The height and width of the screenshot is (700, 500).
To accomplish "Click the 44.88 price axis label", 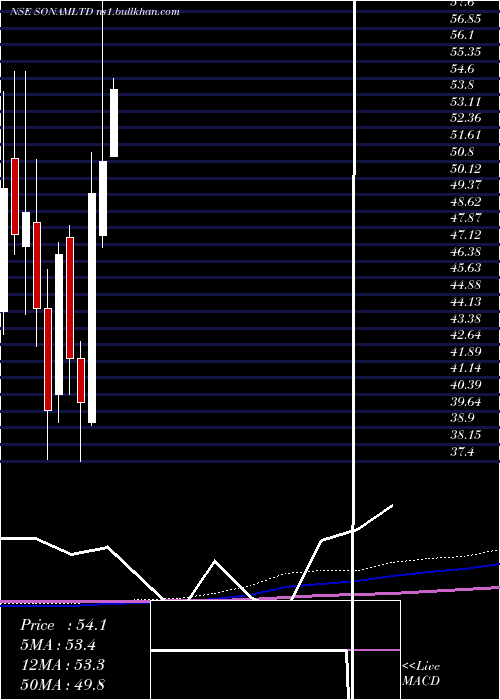I will (x=466, y=285).
